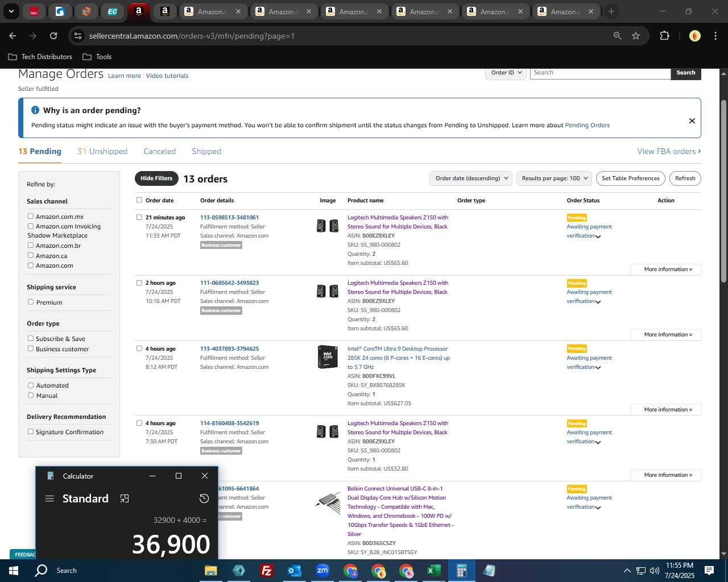This screenshot has height=582, width=728.
Task: Switch to the Shipped tab
Action: pyautogui.click(x=206, y=151)
